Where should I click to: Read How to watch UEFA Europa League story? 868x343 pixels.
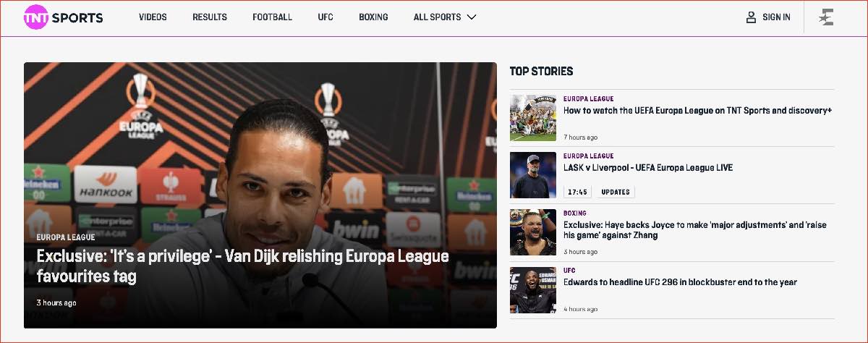tap(697, 111)
